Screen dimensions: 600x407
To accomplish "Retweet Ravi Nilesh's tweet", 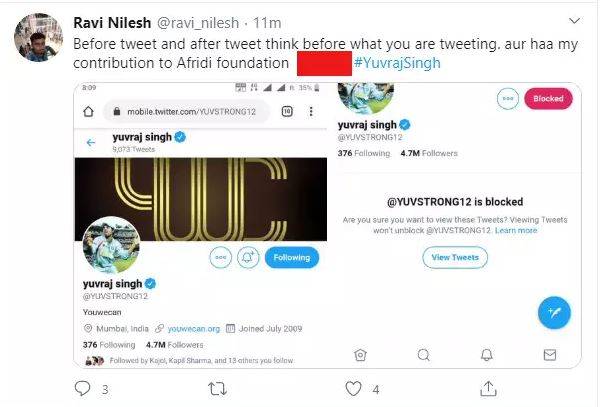I will tap(214, 388).
